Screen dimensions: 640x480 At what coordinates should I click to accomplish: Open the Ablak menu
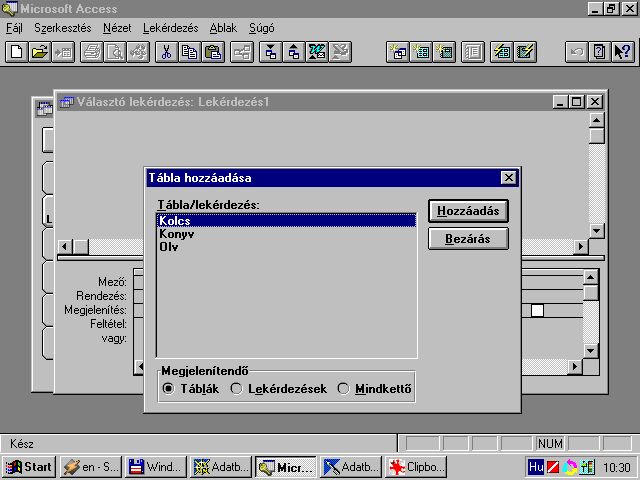pos(223,28)
